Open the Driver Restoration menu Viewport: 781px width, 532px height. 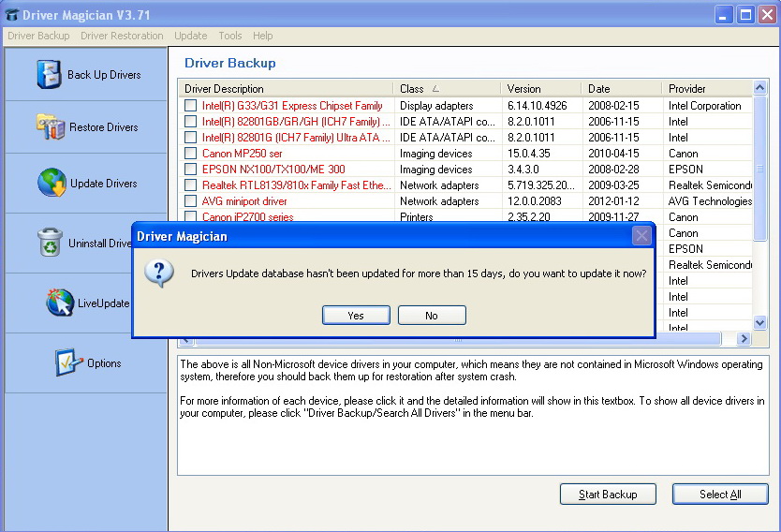click(x=122, y=36)
